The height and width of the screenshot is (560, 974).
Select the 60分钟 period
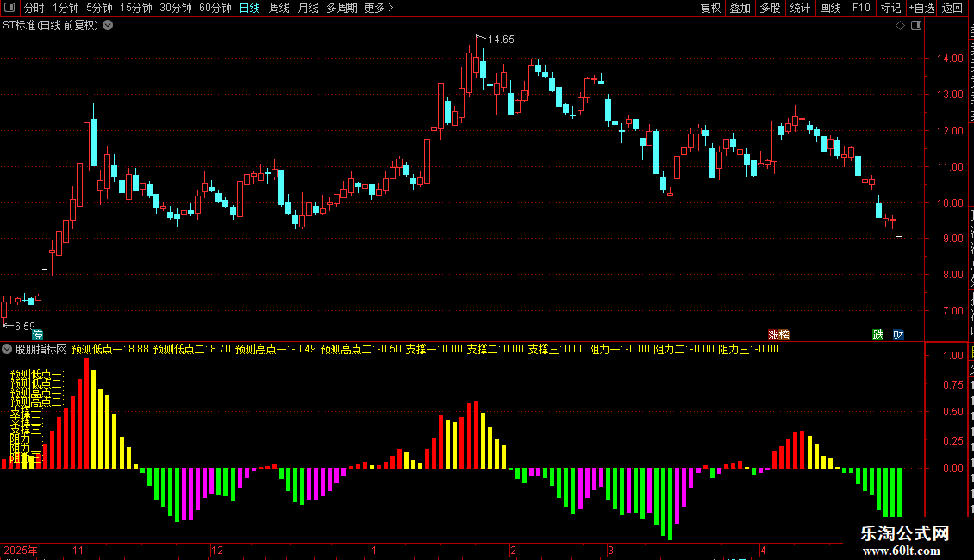click(215, 8)
